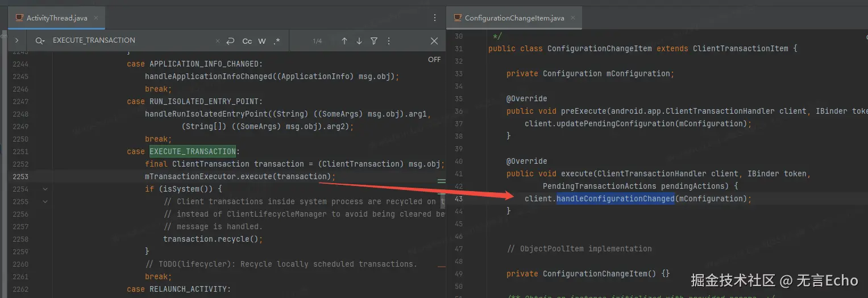Go to previous search occurrence arrow

[x=344, y=41]
